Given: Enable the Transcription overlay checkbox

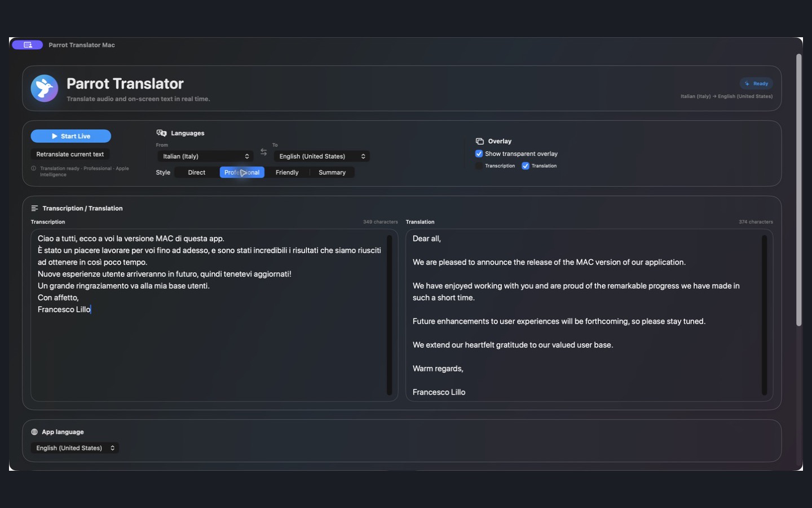Looking at the screenshot, I should click(479, 166).
